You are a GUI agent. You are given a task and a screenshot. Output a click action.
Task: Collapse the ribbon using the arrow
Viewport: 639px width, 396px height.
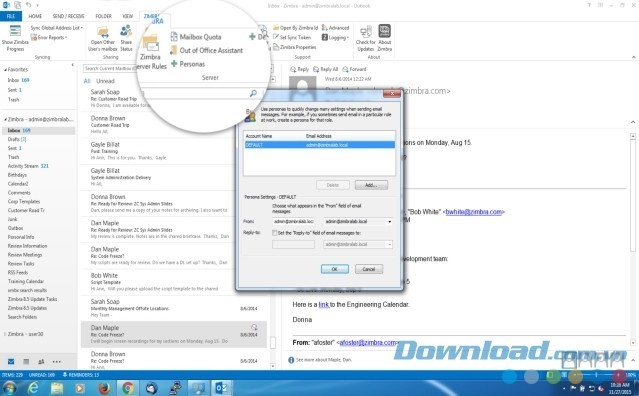(x=633, y=57)
